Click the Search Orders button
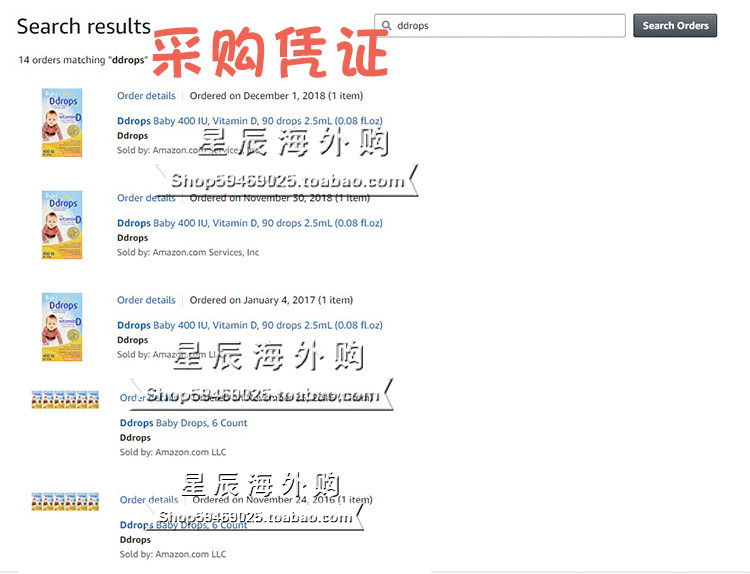750x574 pixels. [675, 25]
